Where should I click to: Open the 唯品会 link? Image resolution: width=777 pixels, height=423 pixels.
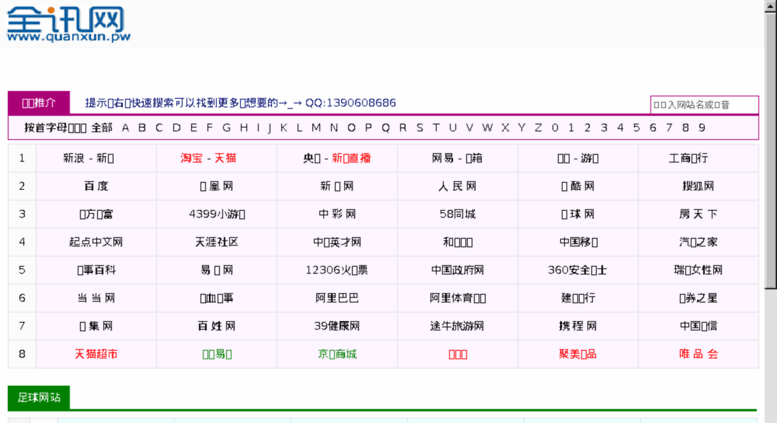pos(698,354)
